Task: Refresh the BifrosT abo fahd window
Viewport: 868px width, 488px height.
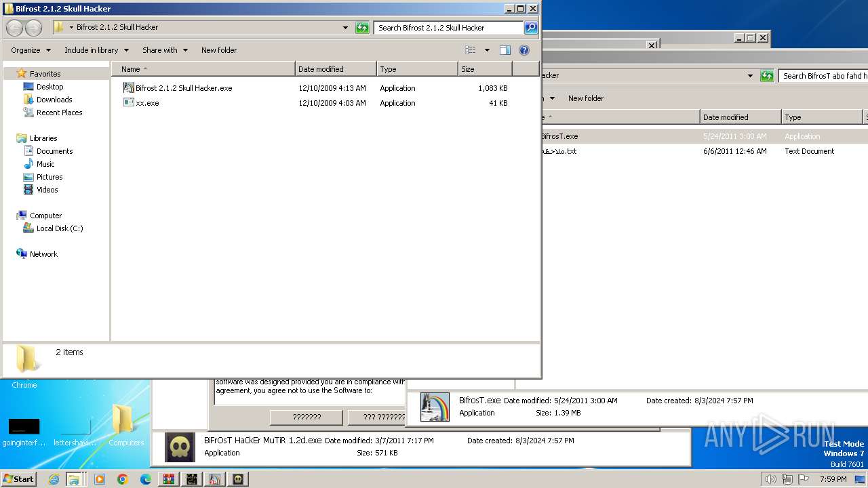Action: 767,76
